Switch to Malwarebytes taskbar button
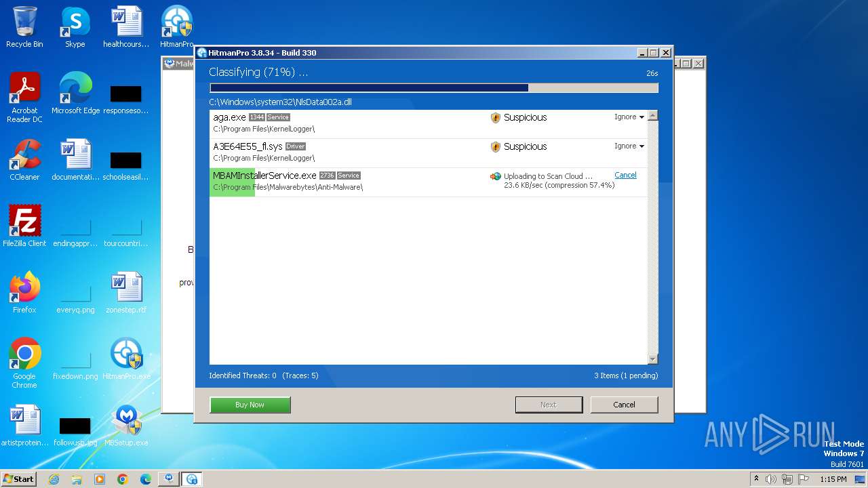 (x=169, y=479)
